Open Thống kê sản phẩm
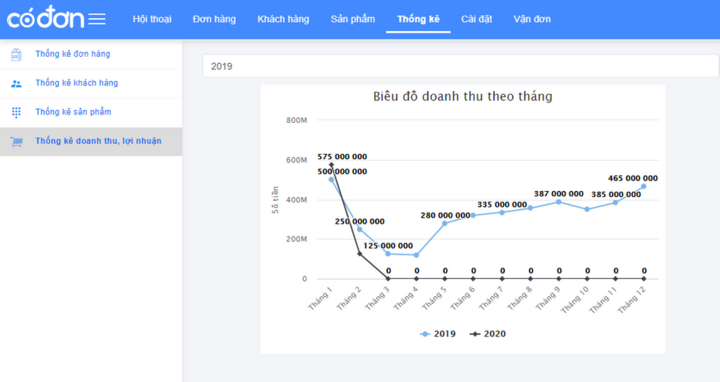The width and height of the screenshot is (720, 382). (91, 112)
